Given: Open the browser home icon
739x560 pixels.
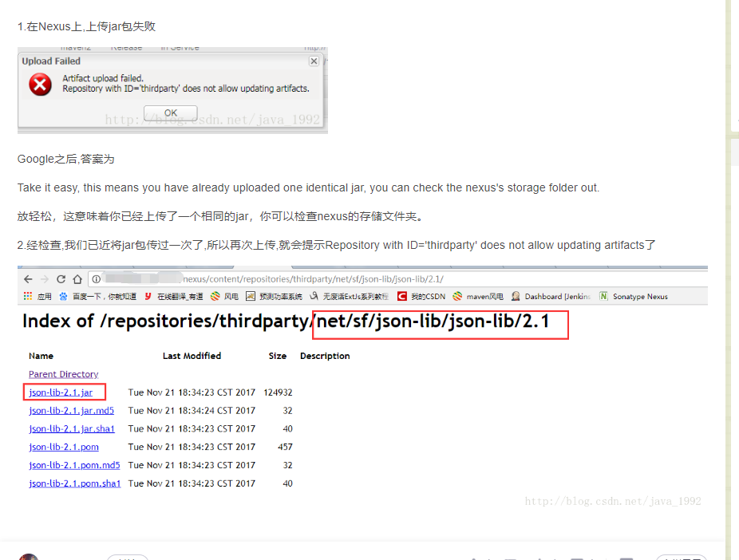Looking at the screenshot, I should coord(77,279).
